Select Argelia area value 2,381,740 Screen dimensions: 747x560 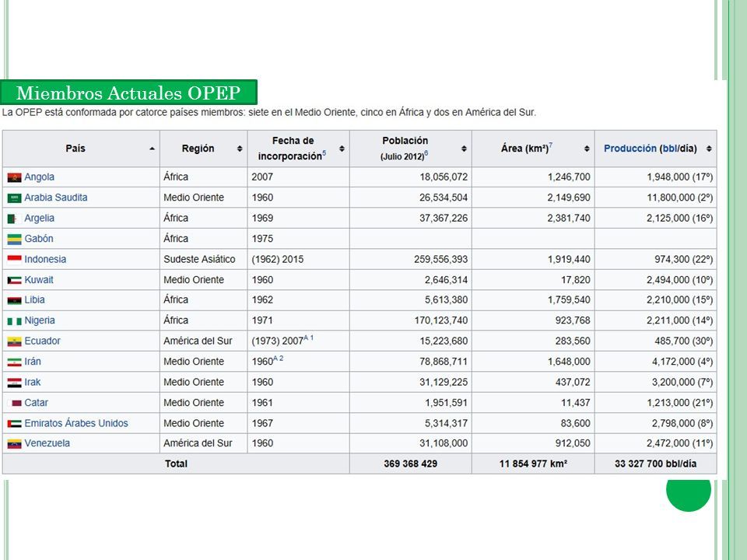(569, 218)
